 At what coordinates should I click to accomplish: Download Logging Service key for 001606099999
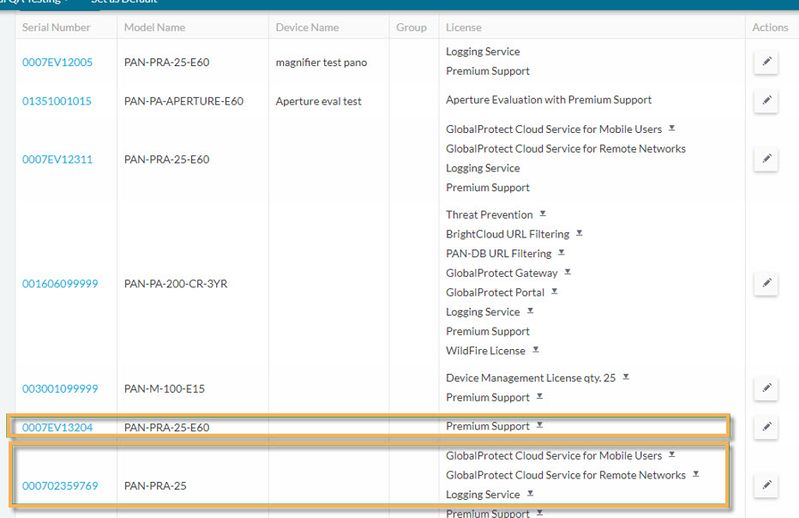point(530,311)
